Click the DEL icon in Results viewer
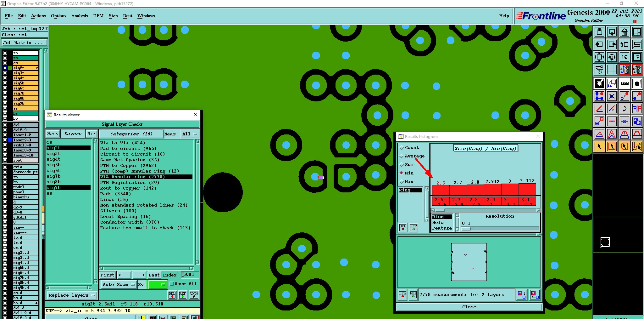This screenshot has width=644, height=319. 172,295
